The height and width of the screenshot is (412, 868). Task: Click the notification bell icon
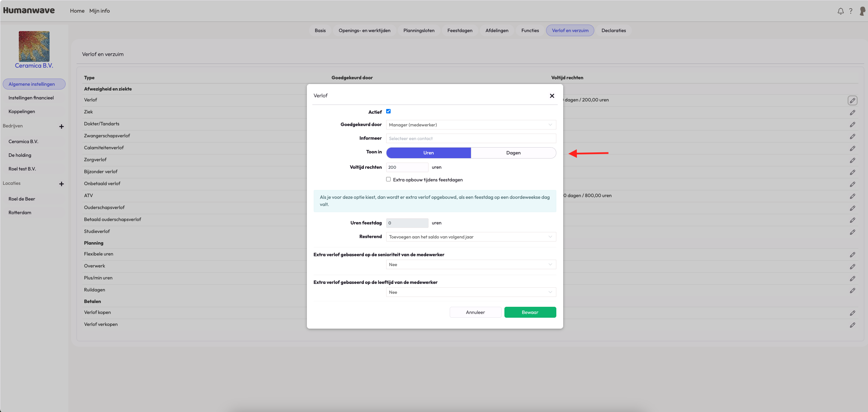[x=840, y=11]
